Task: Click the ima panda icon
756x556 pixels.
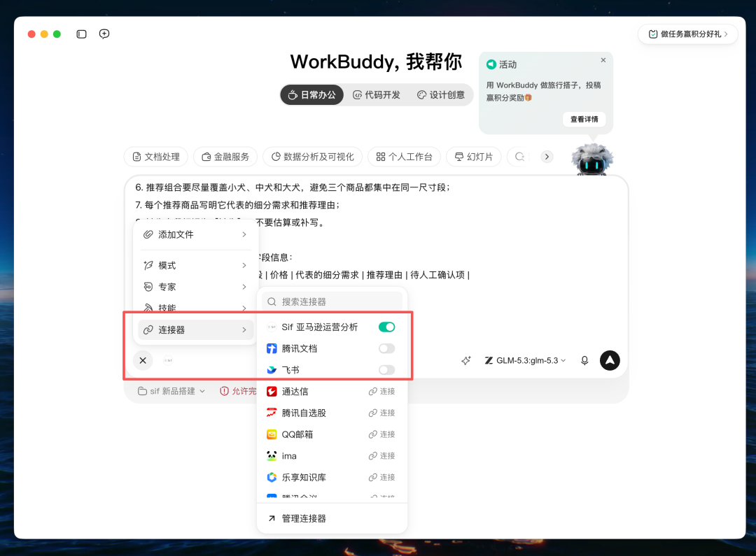Action: [x=272, y=456]
